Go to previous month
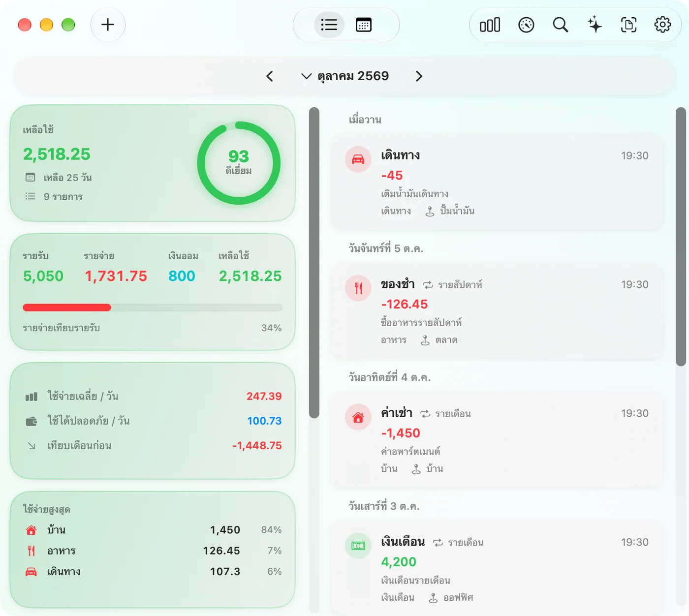Screen dimensions: 689x616 pyautogui.click(x=270, y=76)
